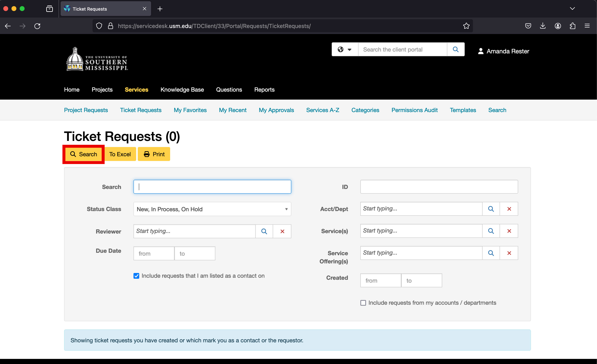Select the Projects menu item

[102, 89]
